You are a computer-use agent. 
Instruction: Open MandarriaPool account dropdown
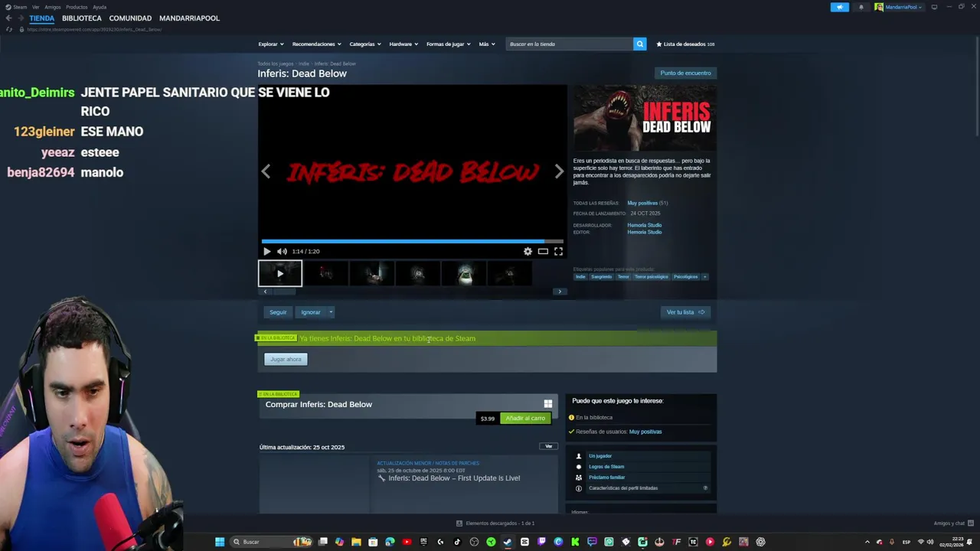point(899,7)
